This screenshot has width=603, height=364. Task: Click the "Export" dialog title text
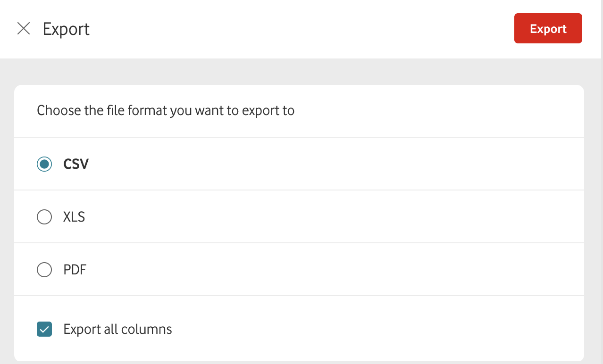click(66, 29)
